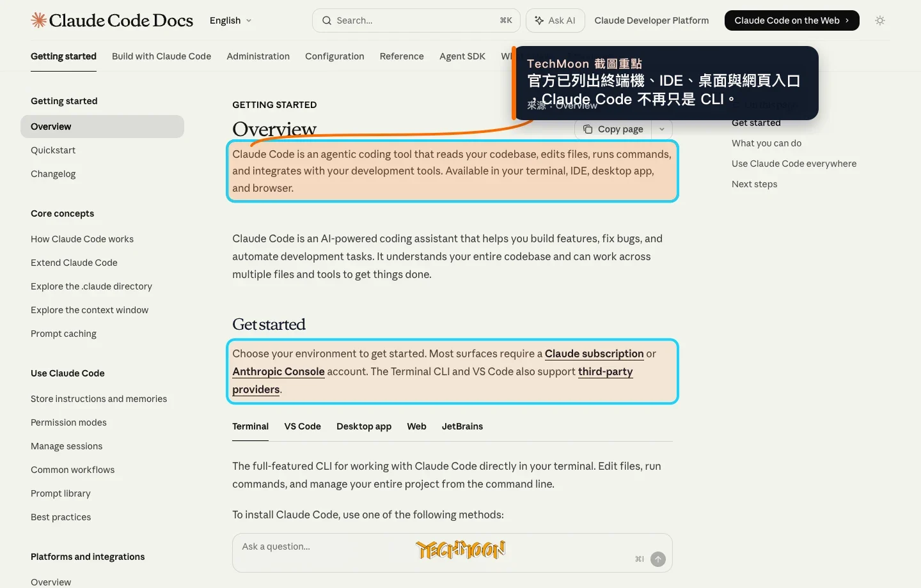Click the Copy page button
Viewport: 921px width, 588px height.
coord(613,129)
